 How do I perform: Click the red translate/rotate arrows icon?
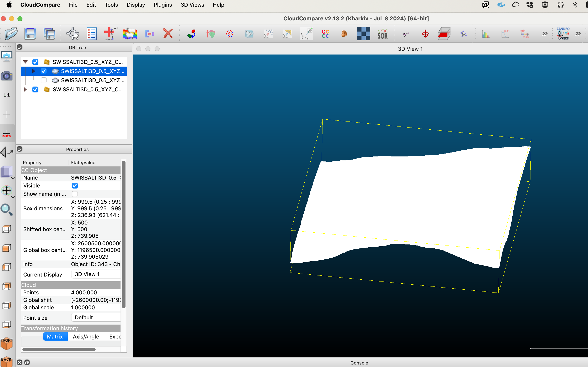pyautogui.click(x=425, y=34)
